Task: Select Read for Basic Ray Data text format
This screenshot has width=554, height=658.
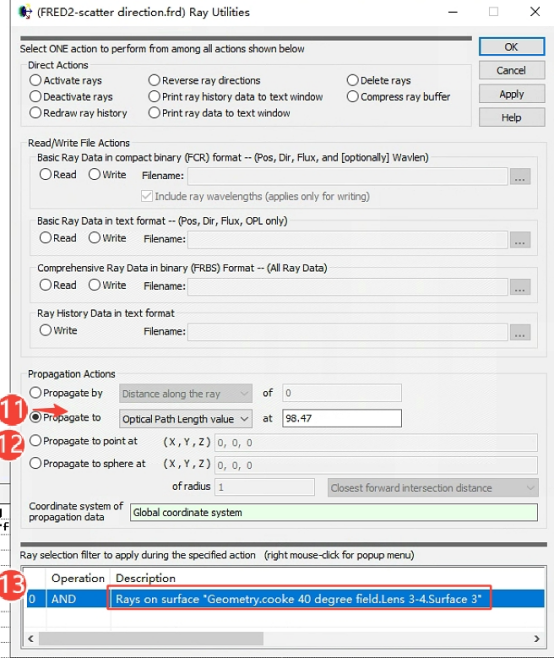Action: click(x=58, y=238)
